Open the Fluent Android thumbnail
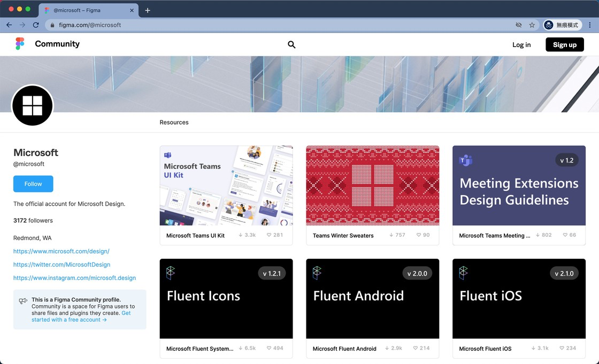599x364 pixels. click(372, 299)
